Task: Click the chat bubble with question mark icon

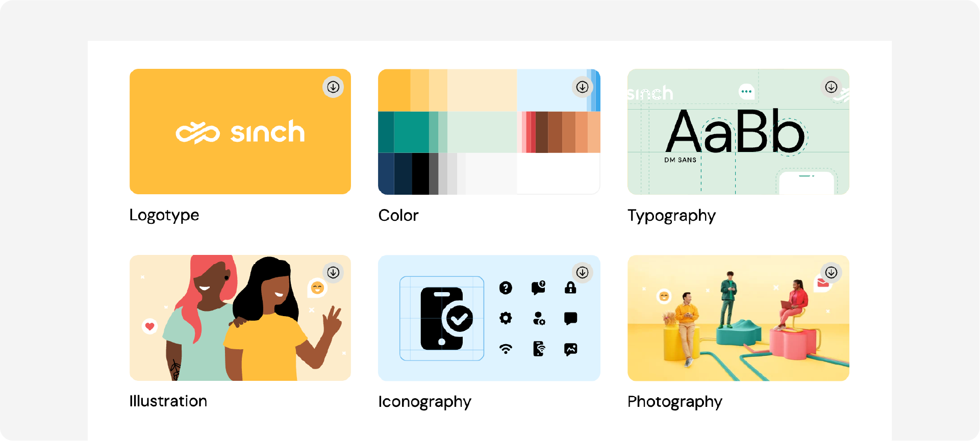Action: coord(538,288)
